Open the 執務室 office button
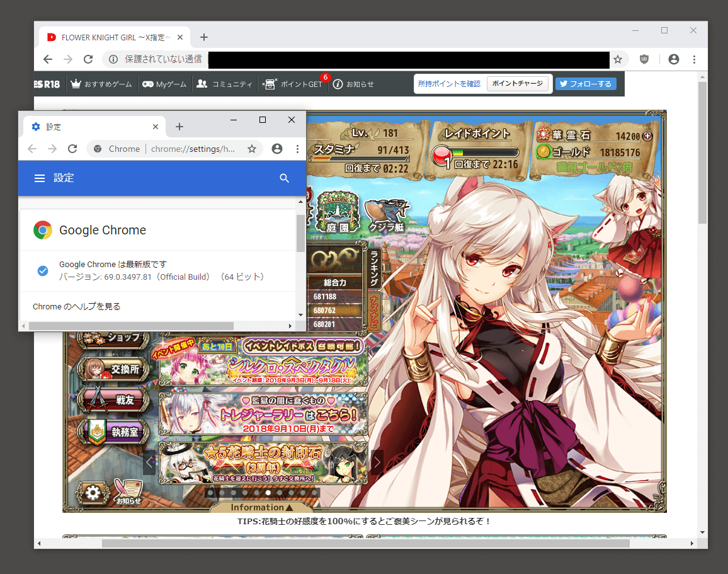 (114, 432)
